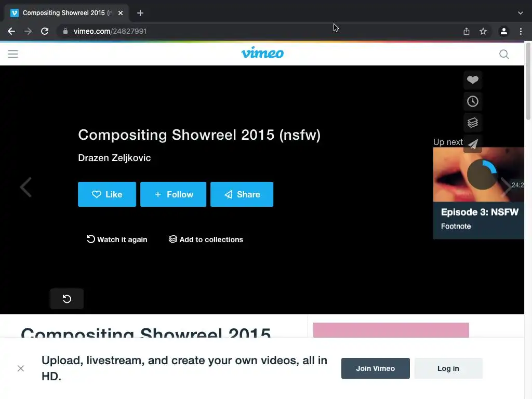
Task: Share video using paper plane icon in sidebar
Action: pos(473,144)
